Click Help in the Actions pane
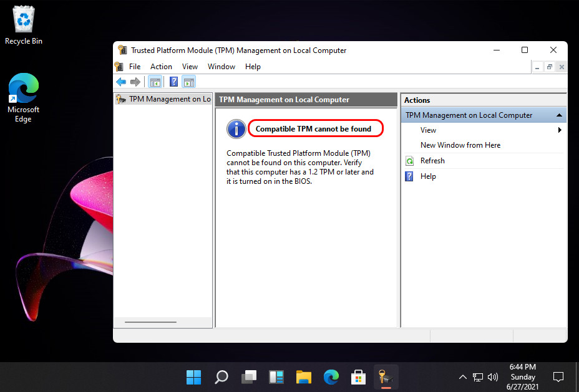This screenshot has height=392, width=579. click(x=428, y=176)
